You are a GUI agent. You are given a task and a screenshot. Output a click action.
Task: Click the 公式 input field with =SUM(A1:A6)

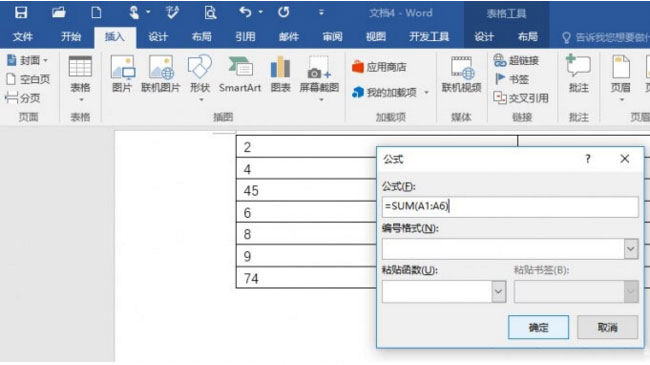pyautogui.click(x=510, y=207)
